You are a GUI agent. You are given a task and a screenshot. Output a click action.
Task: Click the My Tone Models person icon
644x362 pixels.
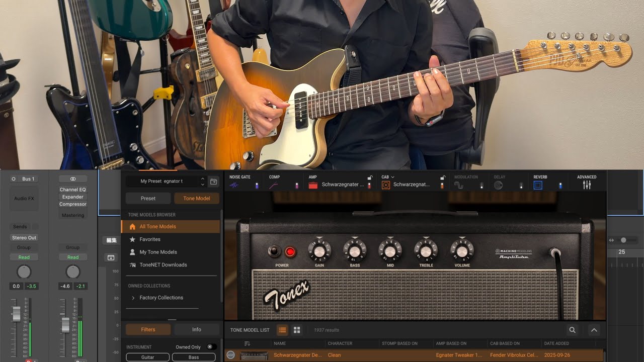(132, 252)
